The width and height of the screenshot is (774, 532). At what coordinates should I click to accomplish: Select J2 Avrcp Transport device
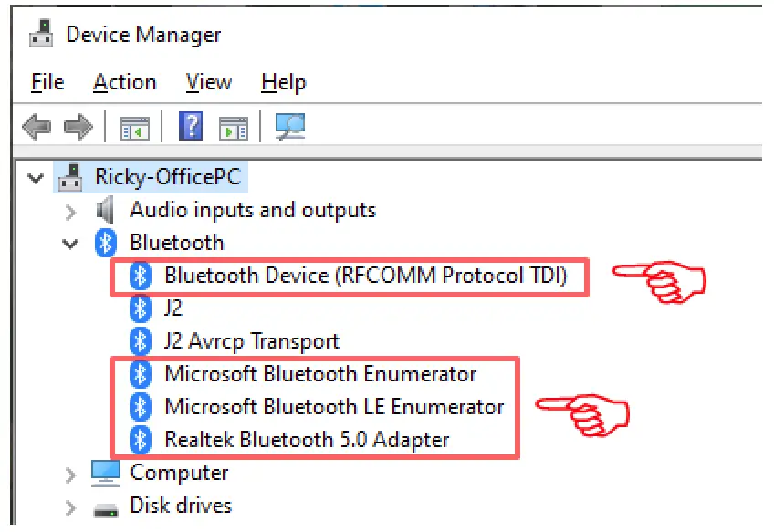point(251,341)
